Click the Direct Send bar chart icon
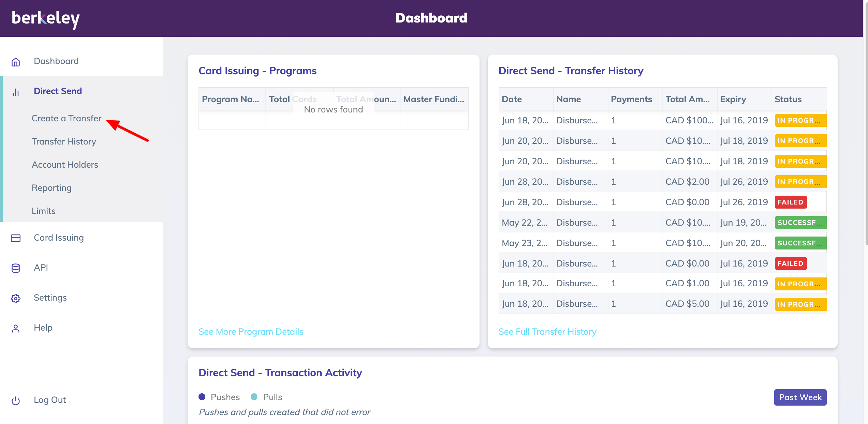Viewport: 868px width, 424px height. coord(16,92)
